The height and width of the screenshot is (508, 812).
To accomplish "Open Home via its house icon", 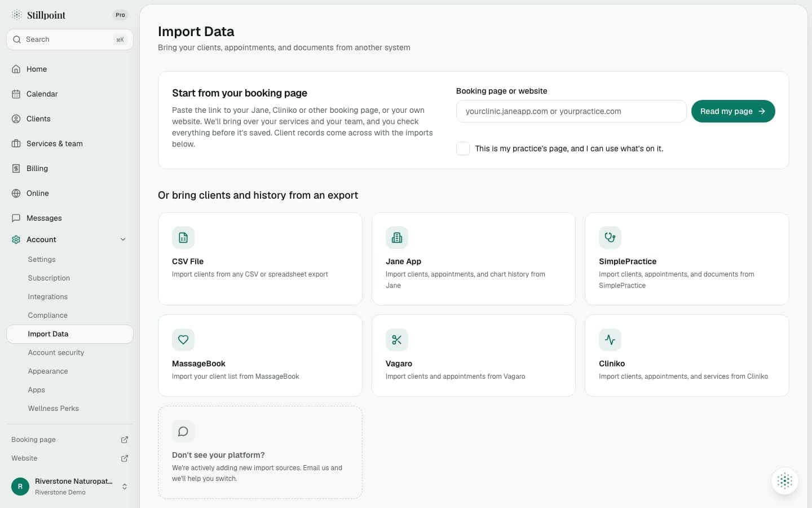I will [16, 69].
